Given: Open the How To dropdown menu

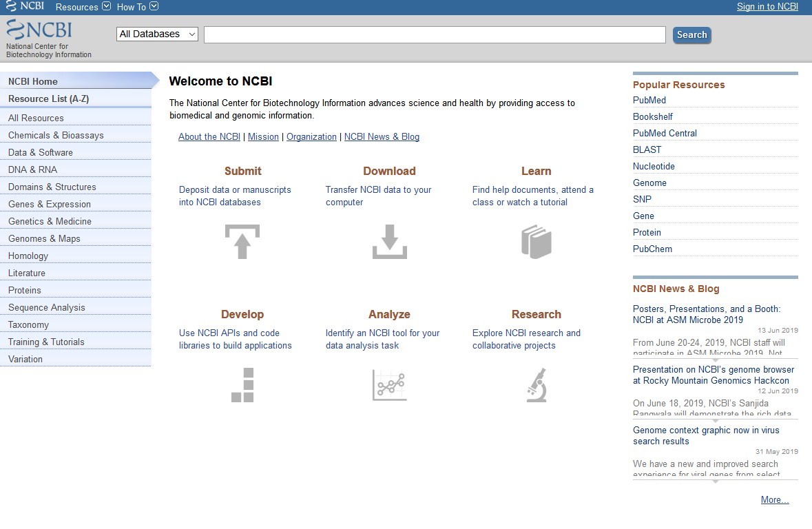Looking at the screenshot, I should click(137, 7).
